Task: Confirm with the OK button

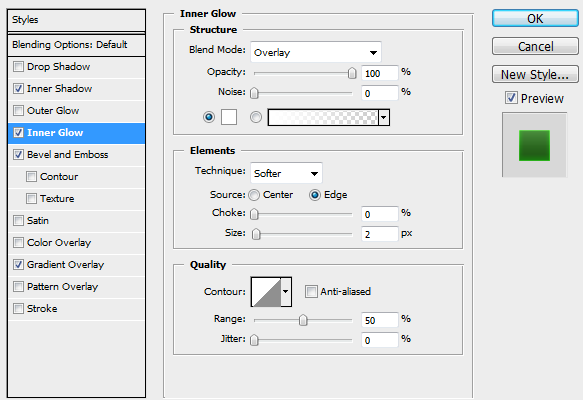Action: 535,18
